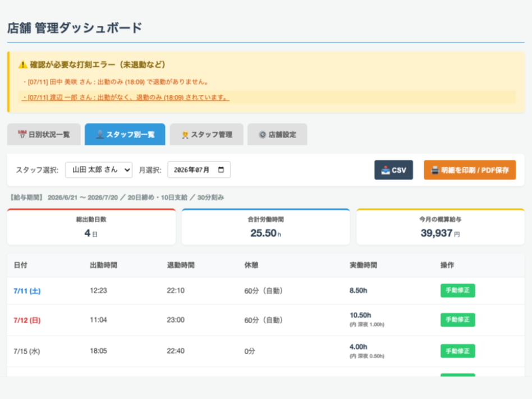Click the 4.00h worked hours value

(358, 347)
